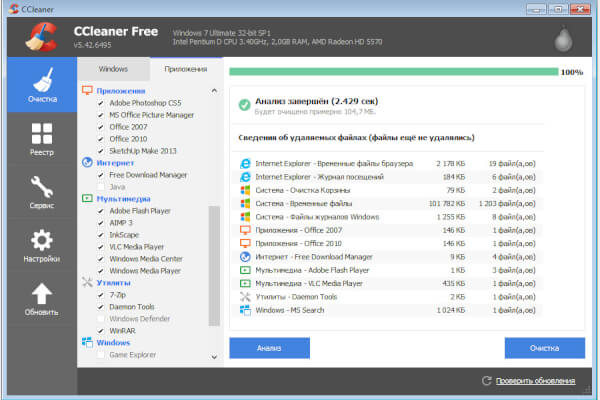Viewport: 600px width, 400px height.
Task: Click tools icon for Daemon Tools result row
Action: click(x=245, y=297)
